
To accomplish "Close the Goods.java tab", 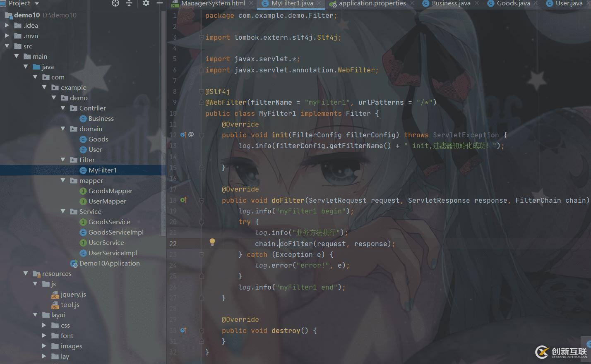I will point(536,3).
